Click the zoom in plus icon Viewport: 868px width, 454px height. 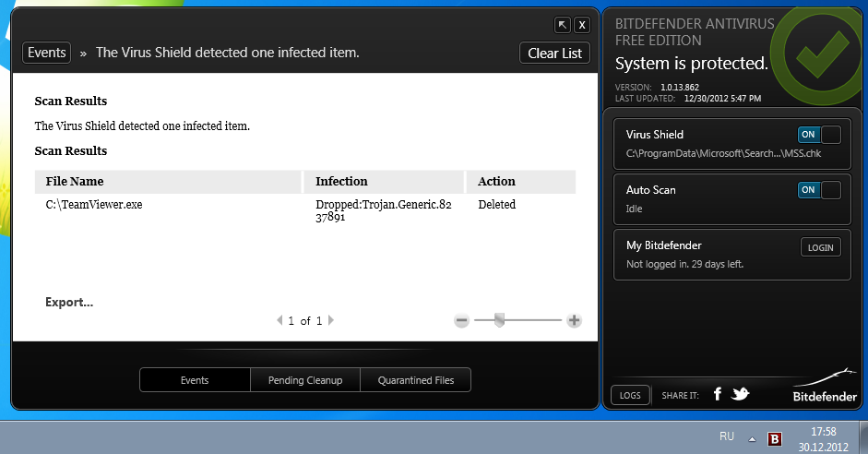(574, 320)
